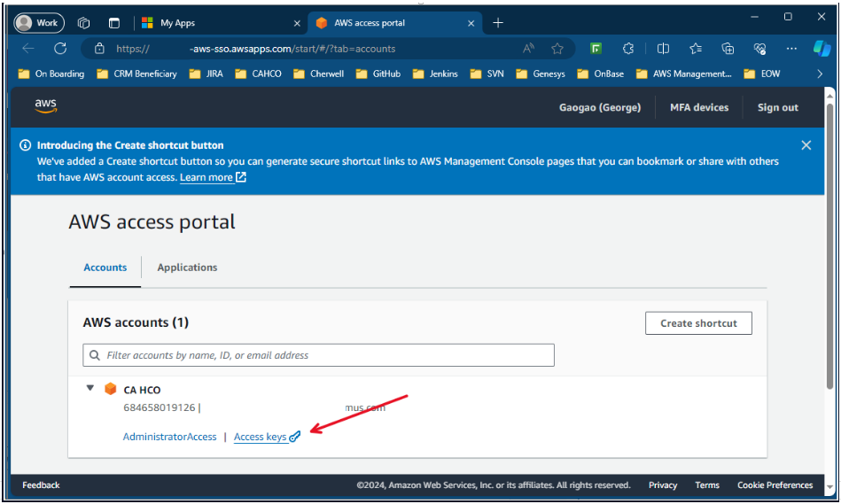841x504 pixels.
Task: Open the Copilot sidebar icon
Action: pyautogui.click(x=822, y=49)
